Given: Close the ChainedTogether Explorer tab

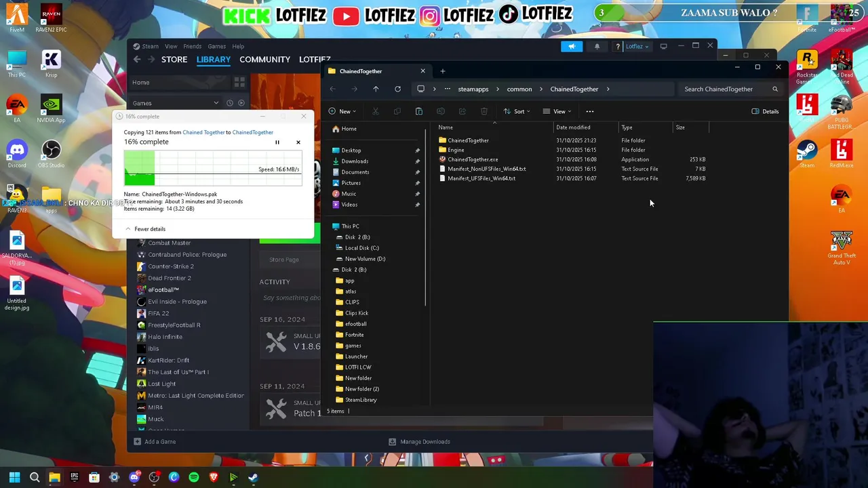Looking at the screenshot, I should [x=422, y=71].
